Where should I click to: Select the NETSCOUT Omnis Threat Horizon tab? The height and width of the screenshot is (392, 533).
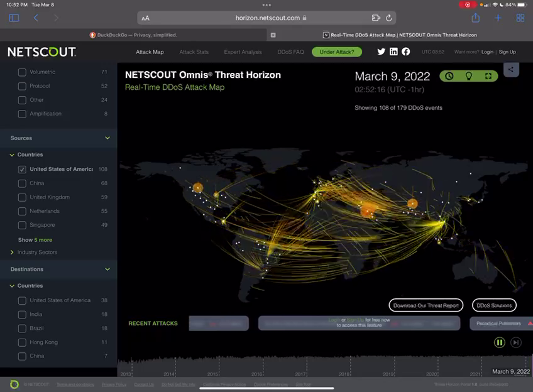pyautogui.click(x=400, y=35)
